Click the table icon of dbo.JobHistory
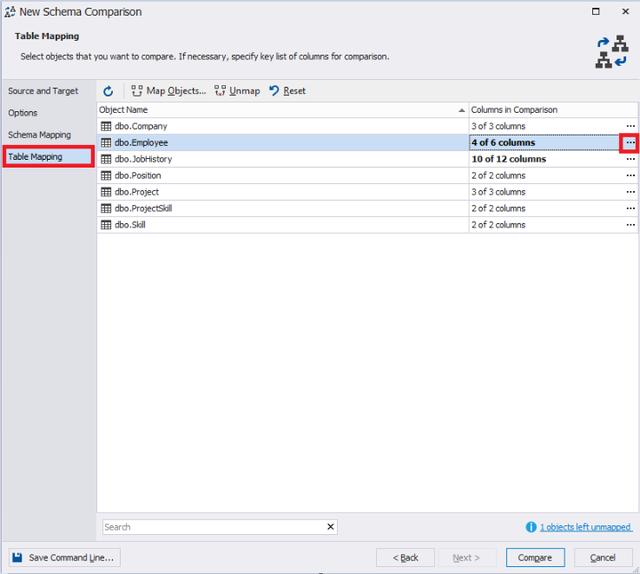This screenshot has width=640, height=574. (x=106, y=159)
